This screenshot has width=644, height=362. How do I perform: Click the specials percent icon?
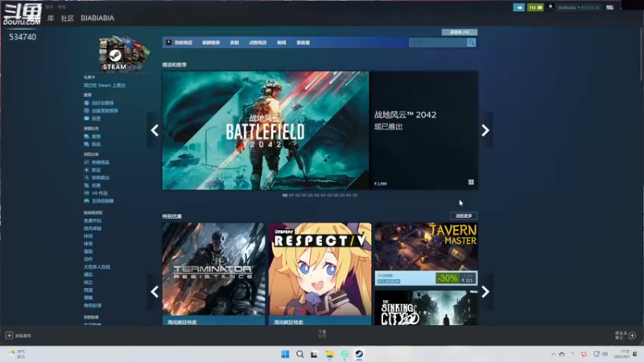click(x=87, y=186)
